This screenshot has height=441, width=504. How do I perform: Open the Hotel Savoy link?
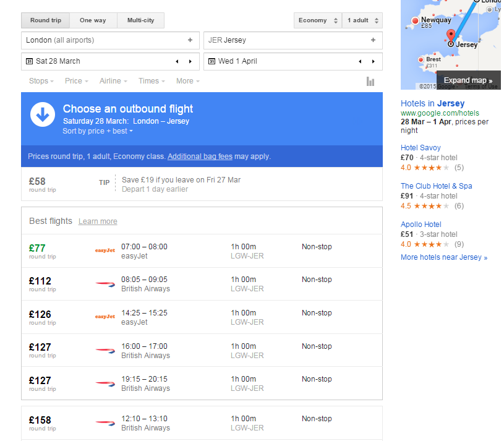pos(421,148)
